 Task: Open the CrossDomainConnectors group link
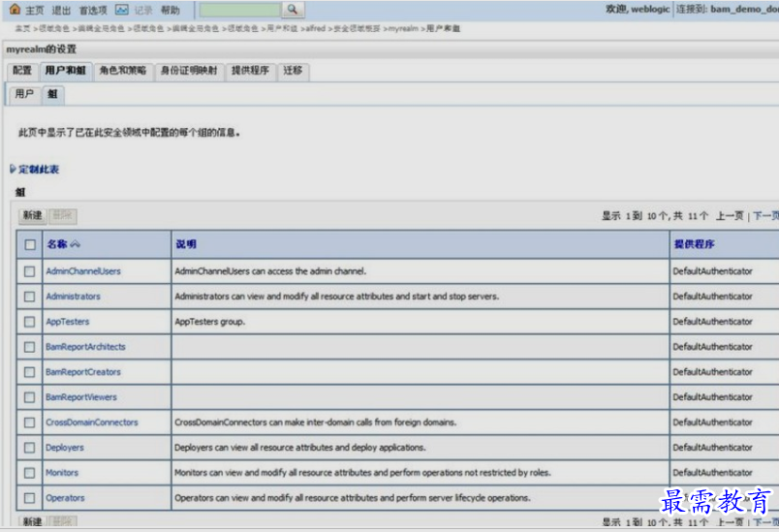click(x=92, y=422)
